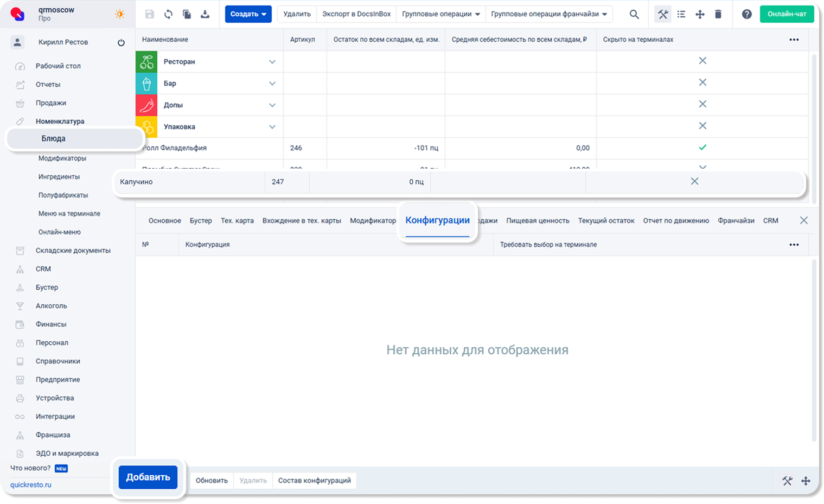824x504 pixels.
Task: Open Что нового? in sidebar
Action: coord(30,468)
